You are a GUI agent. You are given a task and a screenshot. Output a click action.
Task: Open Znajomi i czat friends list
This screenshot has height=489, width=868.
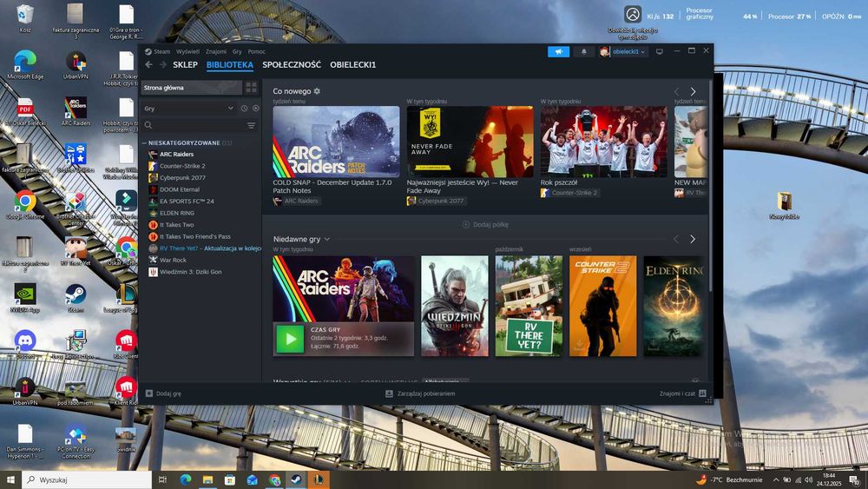click(x=682, y=393)
